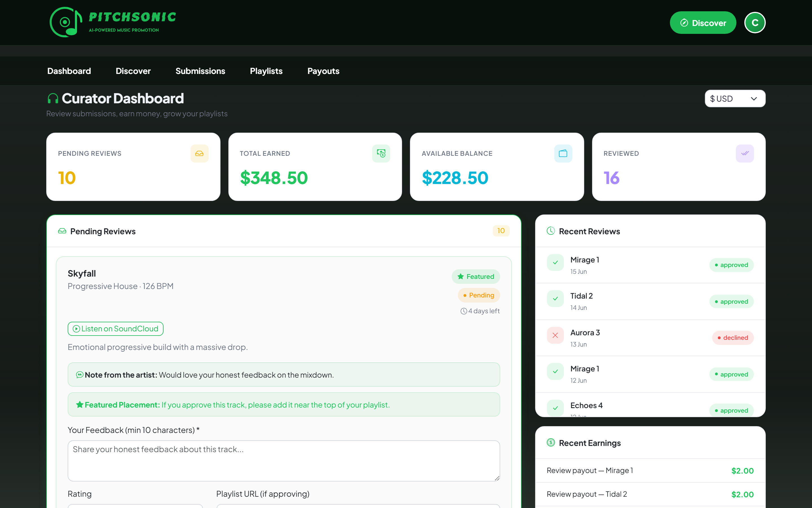
Task: Click the Echoes 4 review title
Action: tap(586, 406)
